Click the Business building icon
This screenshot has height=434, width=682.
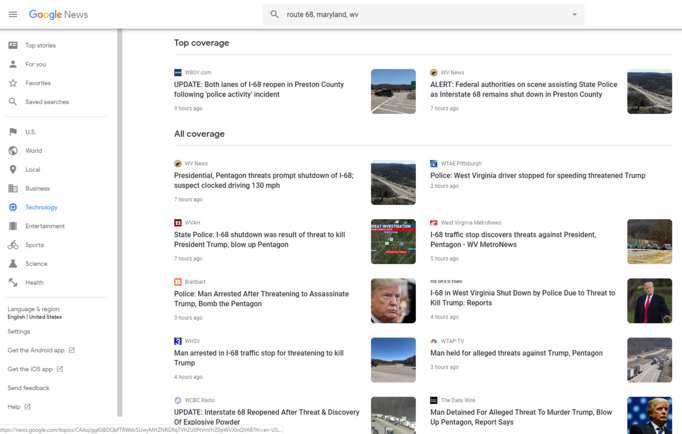13,188
